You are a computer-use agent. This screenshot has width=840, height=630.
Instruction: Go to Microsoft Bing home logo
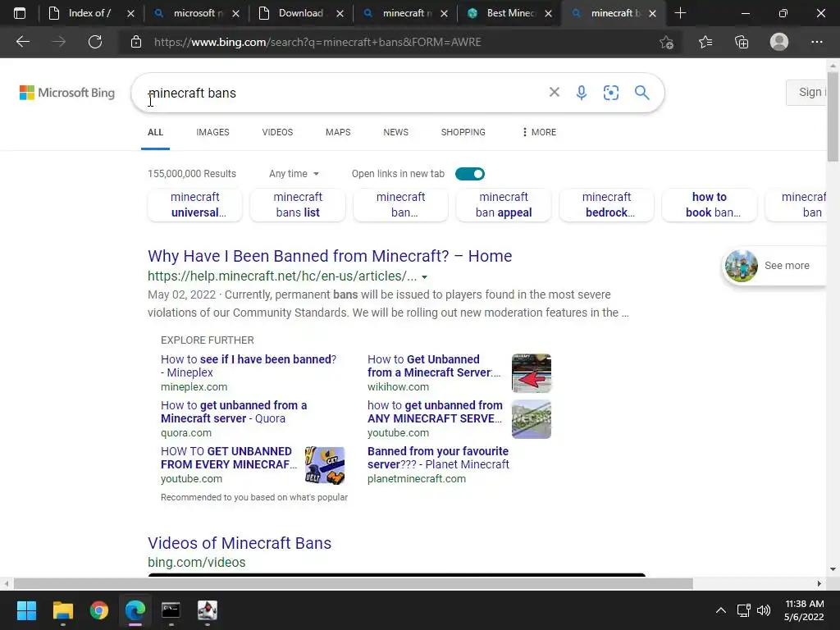(67, 93)
